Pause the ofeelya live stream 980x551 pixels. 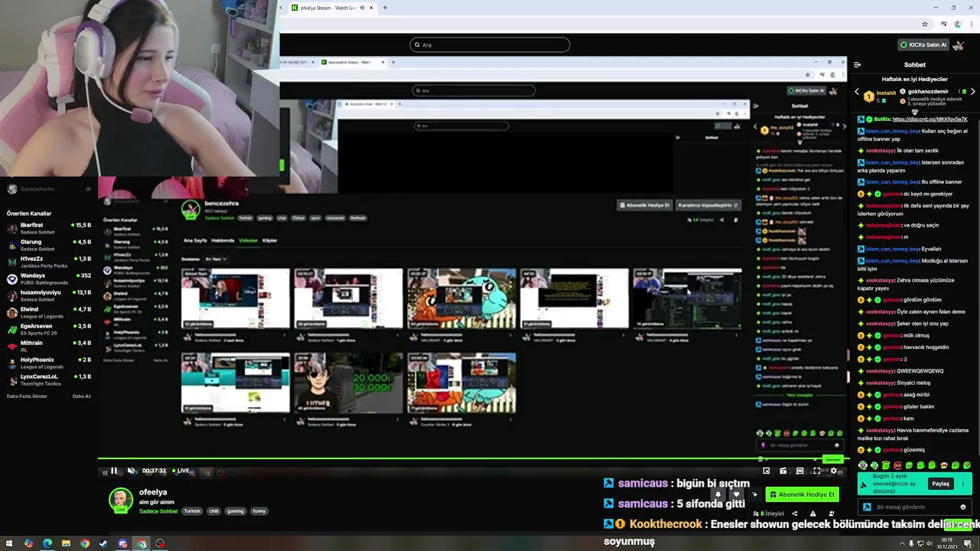pos(114,471)
